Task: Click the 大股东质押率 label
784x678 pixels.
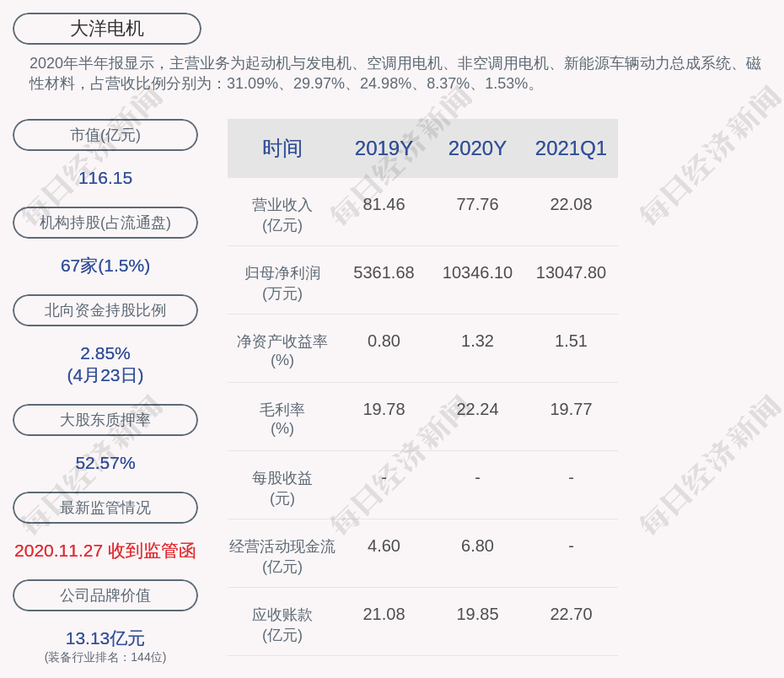Action: [x=105, y=420]
